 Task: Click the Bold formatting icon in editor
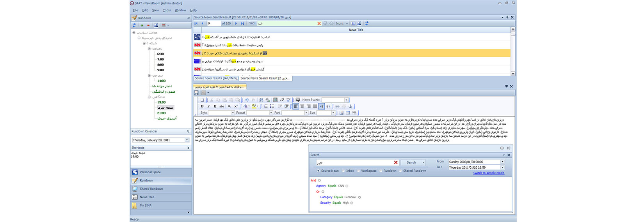point(202,106)
